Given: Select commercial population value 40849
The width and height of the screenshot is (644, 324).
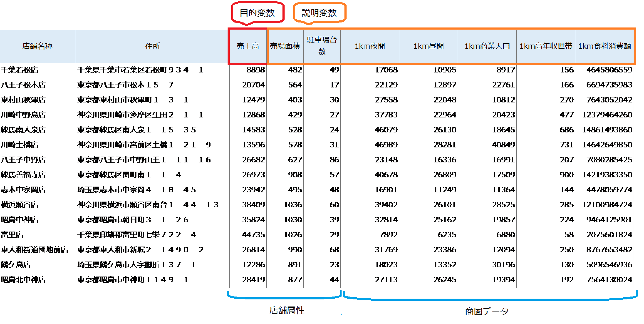Looking at the screenshot, I should [x=504, y=145].
